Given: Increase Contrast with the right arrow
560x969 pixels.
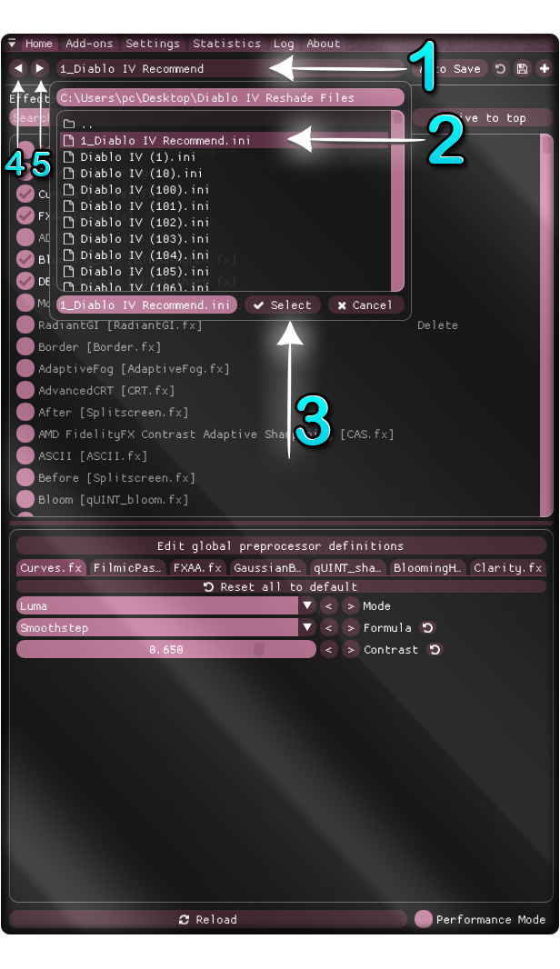Looking at the screenshot, I should (351, 650).
